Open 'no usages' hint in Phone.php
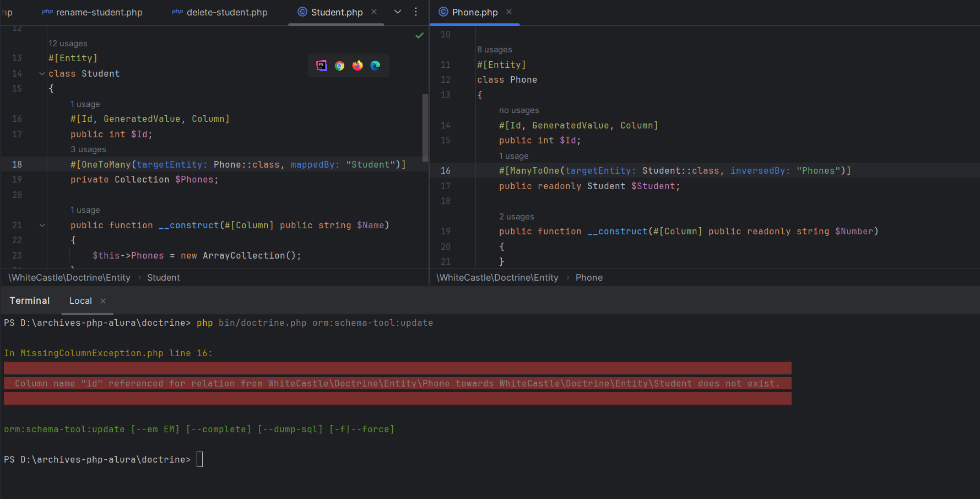980x499 pixels. (x=519, y=110)
